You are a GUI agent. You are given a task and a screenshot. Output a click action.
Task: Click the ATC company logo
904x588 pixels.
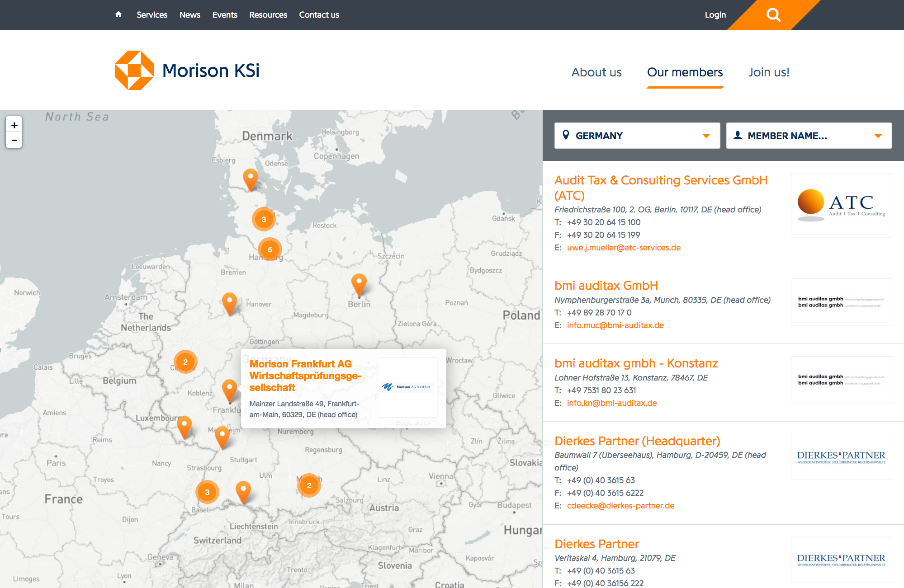(841, 205)
